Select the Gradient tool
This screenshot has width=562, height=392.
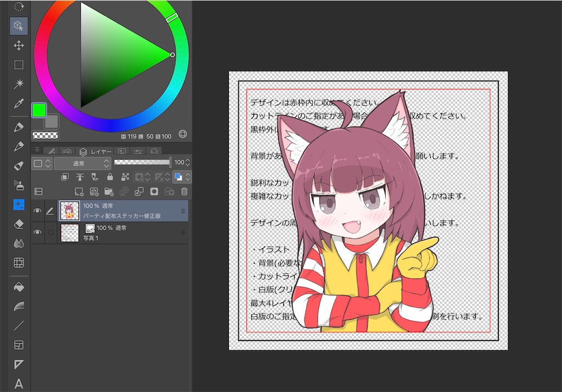coord(19,306)
